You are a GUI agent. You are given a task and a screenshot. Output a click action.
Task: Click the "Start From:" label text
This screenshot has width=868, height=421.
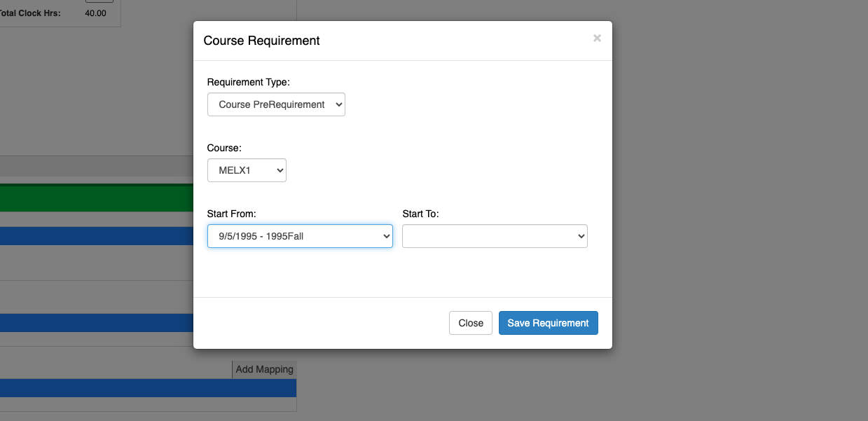pyautogui.click(x=232, y=214)
